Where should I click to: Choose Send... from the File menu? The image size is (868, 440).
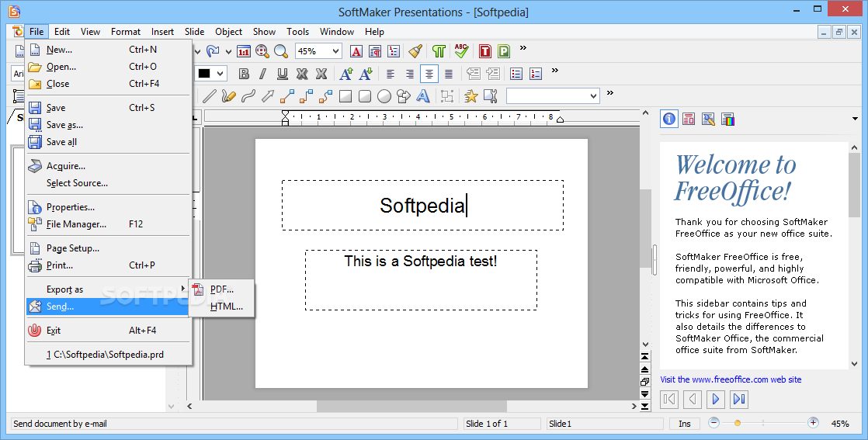tap(109, 306)
